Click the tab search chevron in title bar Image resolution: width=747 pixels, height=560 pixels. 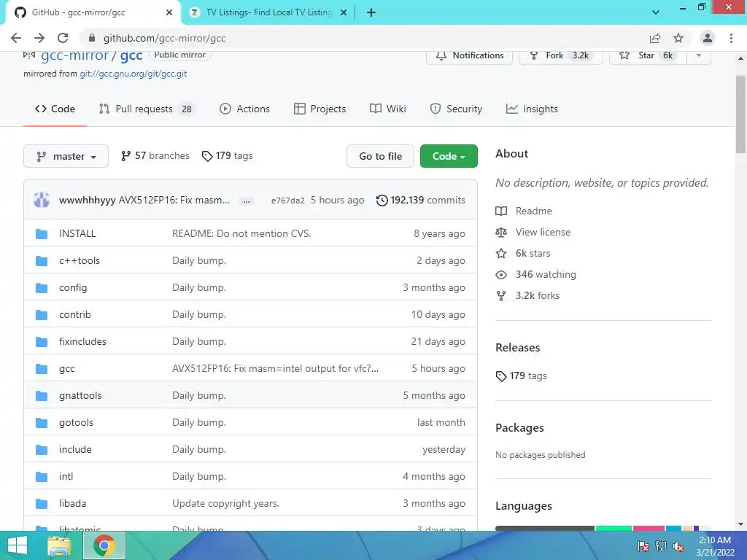click(656, 12)
